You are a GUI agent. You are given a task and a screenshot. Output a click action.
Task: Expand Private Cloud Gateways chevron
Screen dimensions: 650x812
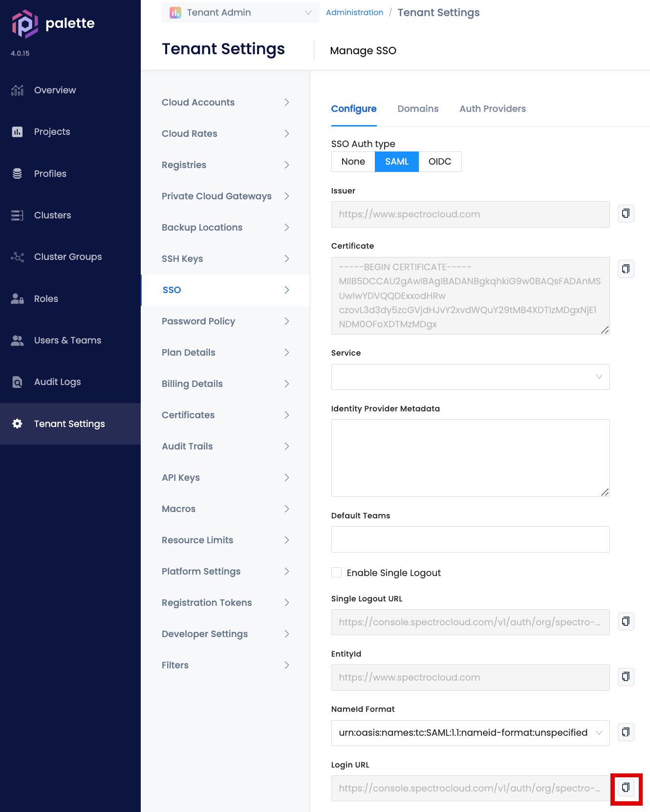pos(287,196)
